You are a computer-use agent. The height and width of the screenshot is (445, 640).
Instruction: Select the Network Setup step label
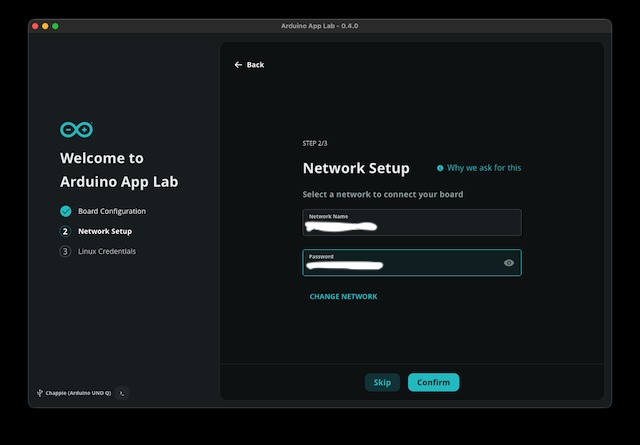pos(105,231)
